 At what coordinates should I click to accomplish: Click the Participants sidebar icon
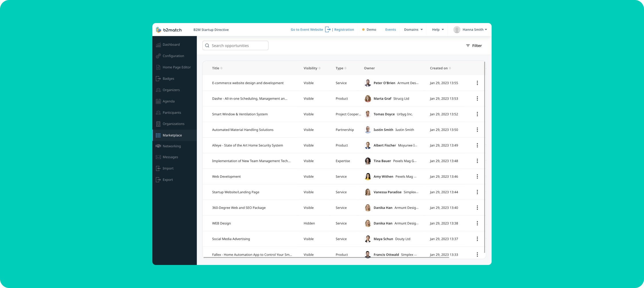coord(158,113)
